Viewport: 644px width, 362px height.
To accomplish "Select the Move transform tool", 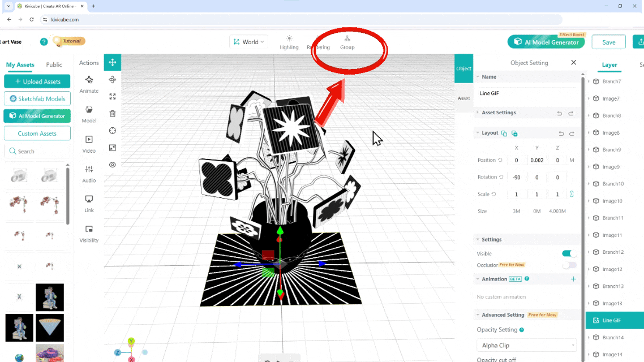I will 112,62.
